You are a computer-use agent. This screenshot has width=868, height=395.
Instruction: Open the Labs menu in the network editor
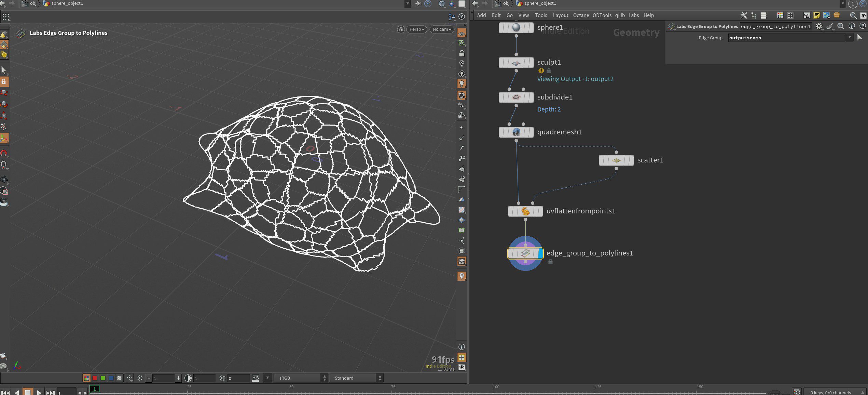coord(634,15)
